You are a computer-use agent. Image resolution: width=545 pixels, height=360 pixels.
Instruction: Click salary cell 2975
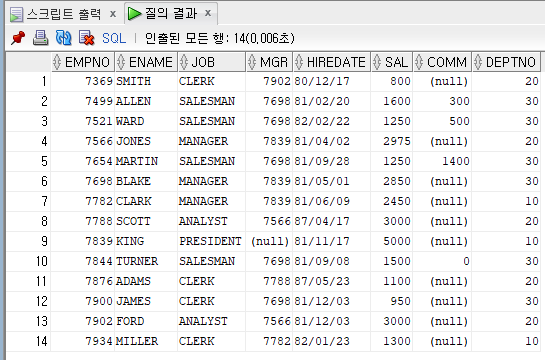(392, 141)
